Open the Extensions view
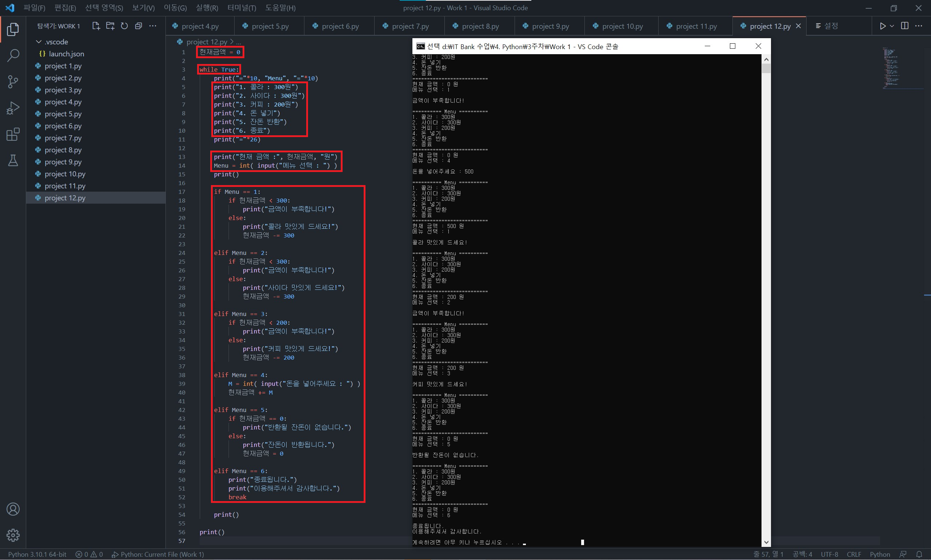931x560 pixels. (x=13, y=134)
